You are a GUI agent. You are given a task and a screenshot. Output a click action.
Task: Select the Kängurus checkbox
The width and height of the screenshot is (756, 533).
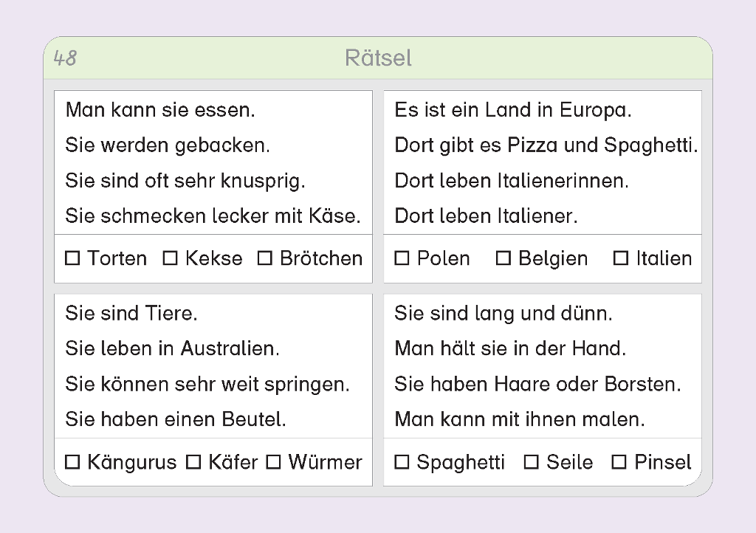(x=72, y=462)
